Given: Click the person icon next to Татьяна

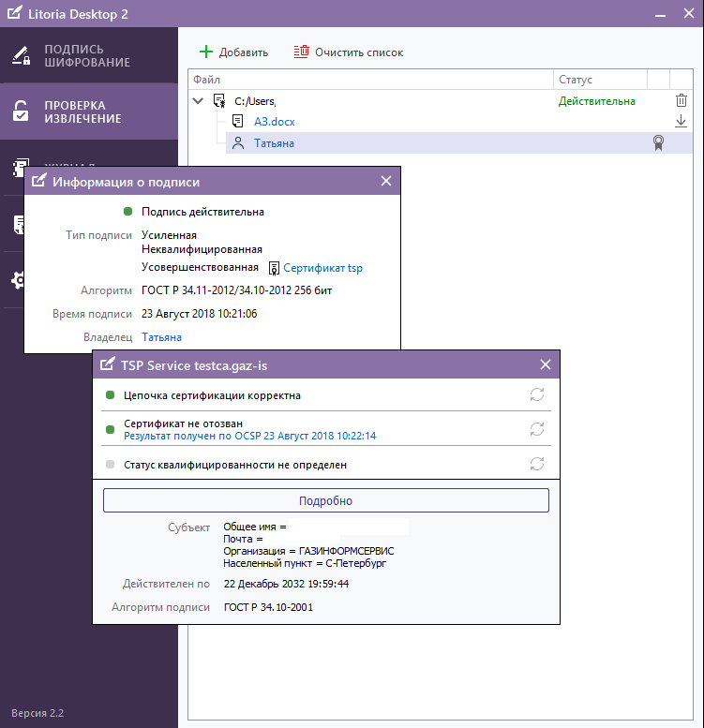Looking at the screenshot, I should click(238, 142).
